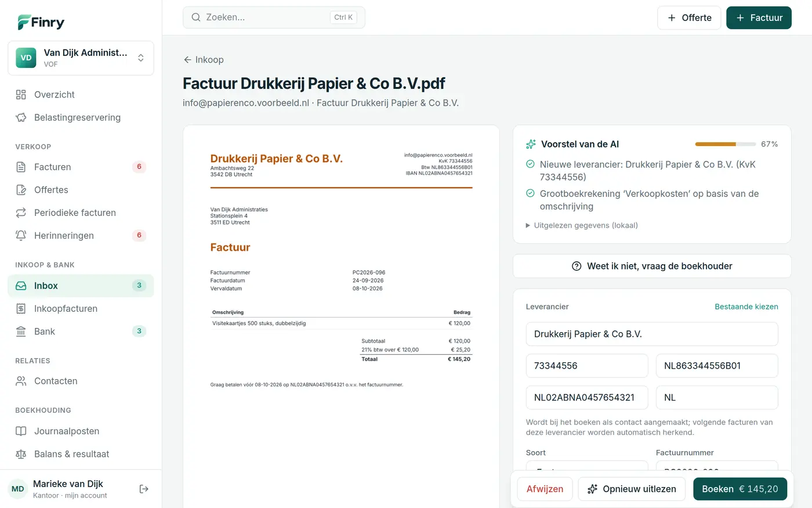
Task: Edit the leverancier name field
Action: (652, 334)
